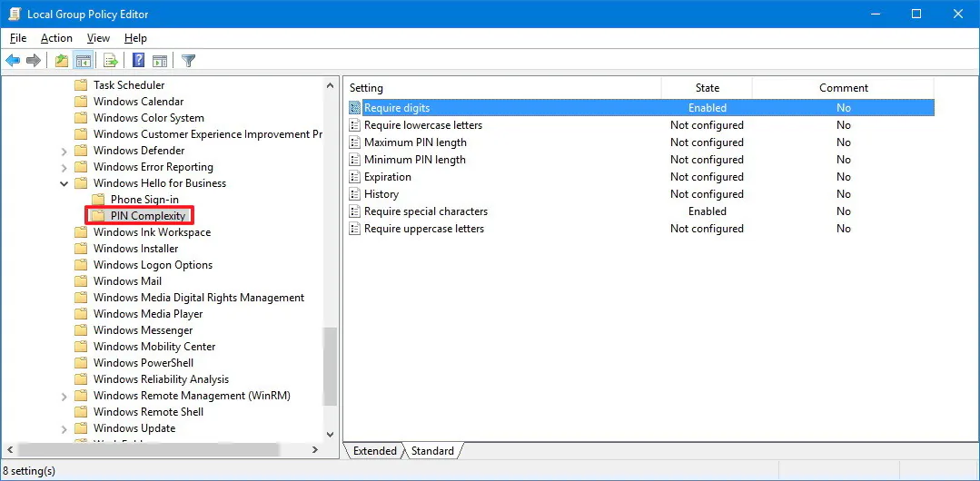This screenshot has height=481, width=980.
Task: Click the Maximum PIN length policy icon
Action: [355, 142]
